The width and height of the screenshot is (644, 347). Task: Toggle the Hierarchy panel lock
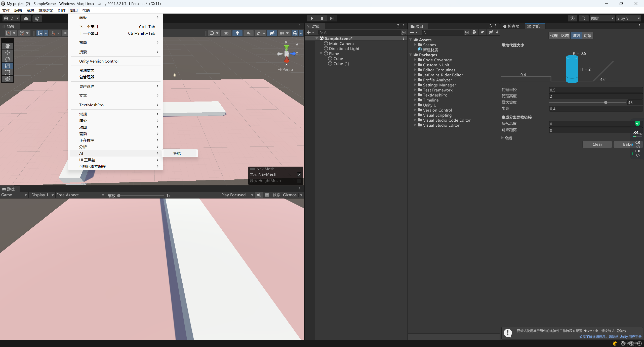click(398, 26)
